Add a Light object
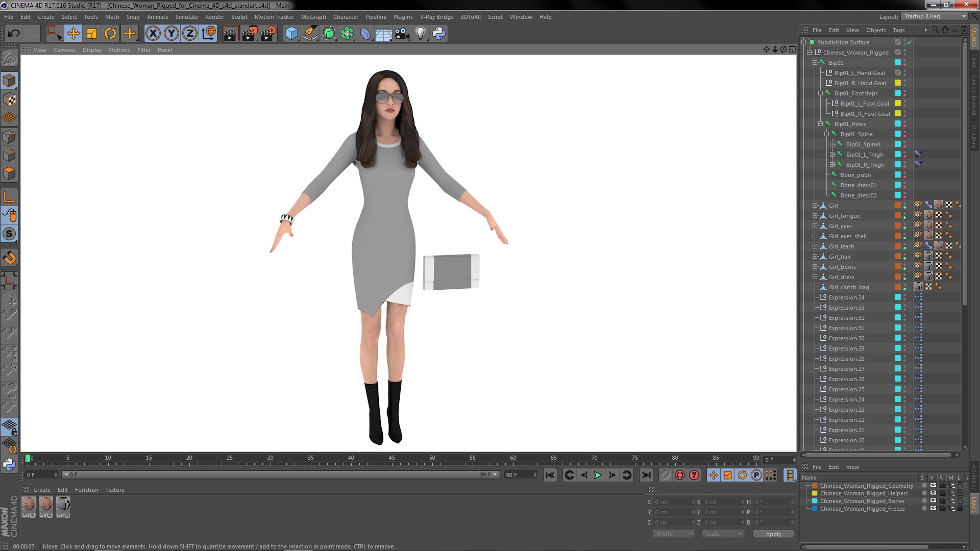 click(x=421, y=34)
